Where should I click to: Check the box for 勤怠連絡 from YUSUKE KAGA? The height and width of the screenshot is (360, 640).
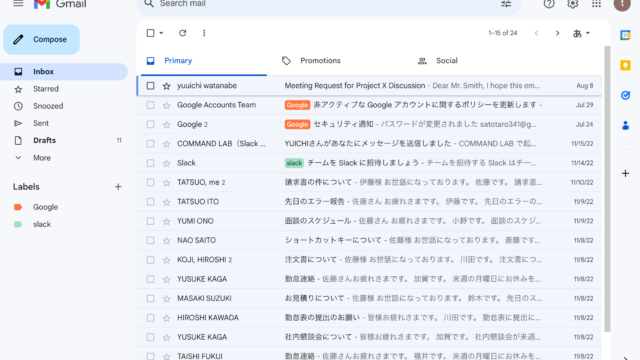pyautogui.click(x=150, y=279)
